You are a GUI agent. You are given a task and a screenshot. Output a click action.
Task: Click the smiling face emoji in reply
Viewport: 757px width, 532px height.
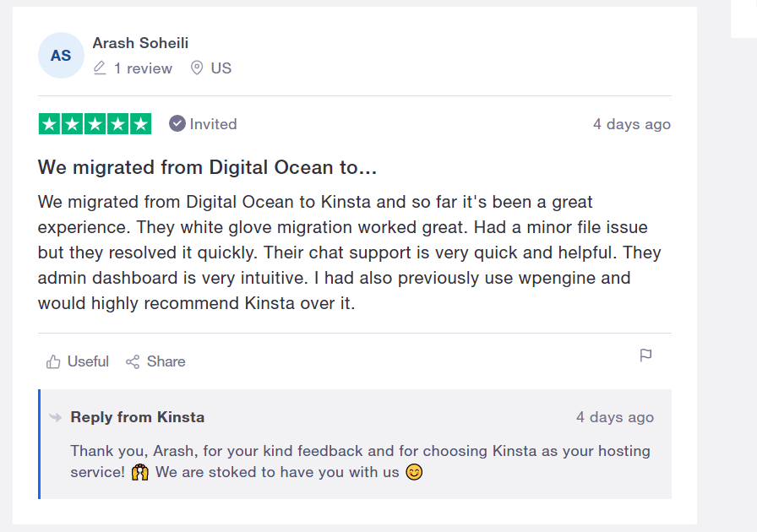coord(414,472)
